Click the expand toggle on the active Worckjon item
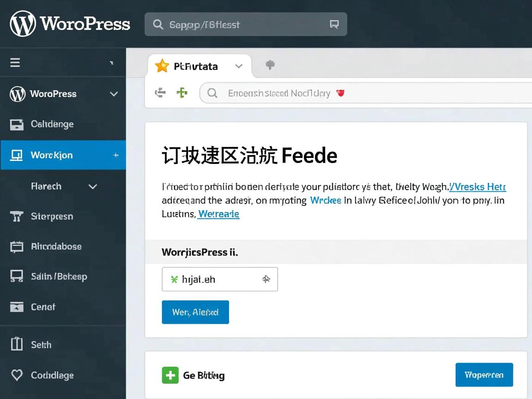Viewport: 532px width, 399px height. click(x=115, y=155)
